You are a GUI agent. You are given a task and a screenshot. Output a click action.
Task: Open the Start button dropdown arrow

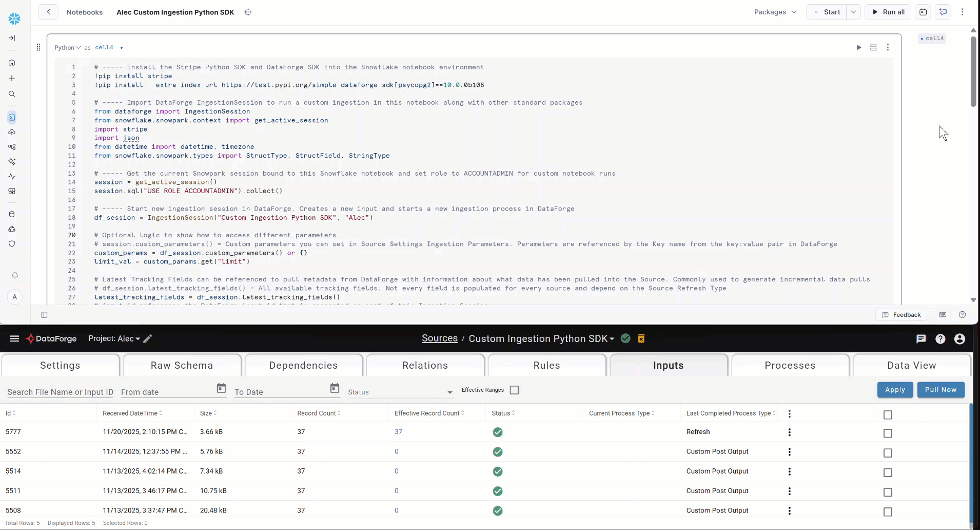pyautogui.click(x=853, y=12)
